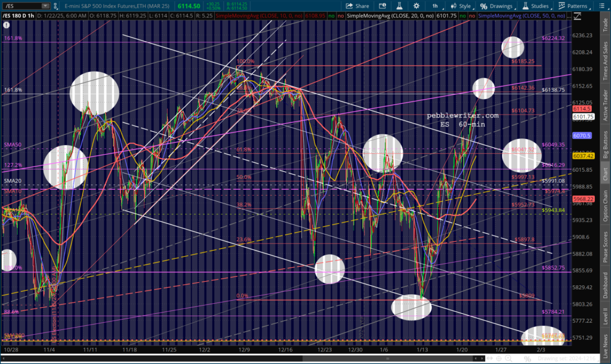This screenshot has width=611, height=364.
Task: Open the Active Trader sidebar tab
Action: coord(606,105)
